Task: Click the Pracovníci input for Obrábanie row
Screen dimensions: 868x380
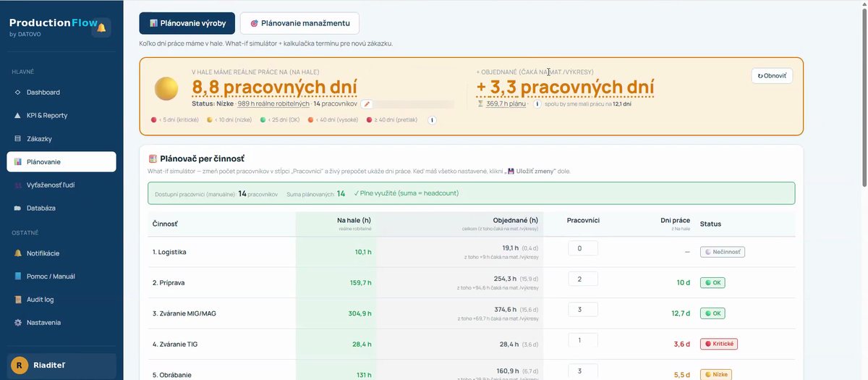Action: point(583,371)
